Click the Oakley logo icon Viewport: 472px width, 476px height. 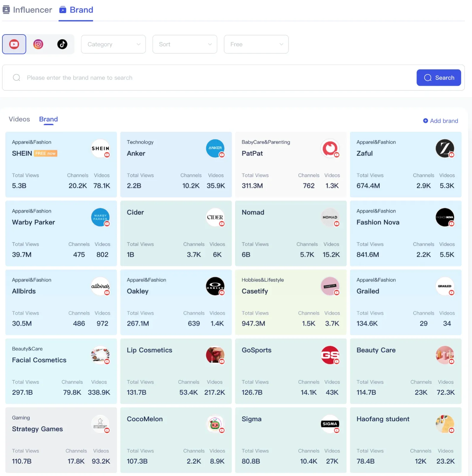click(215, 286)
